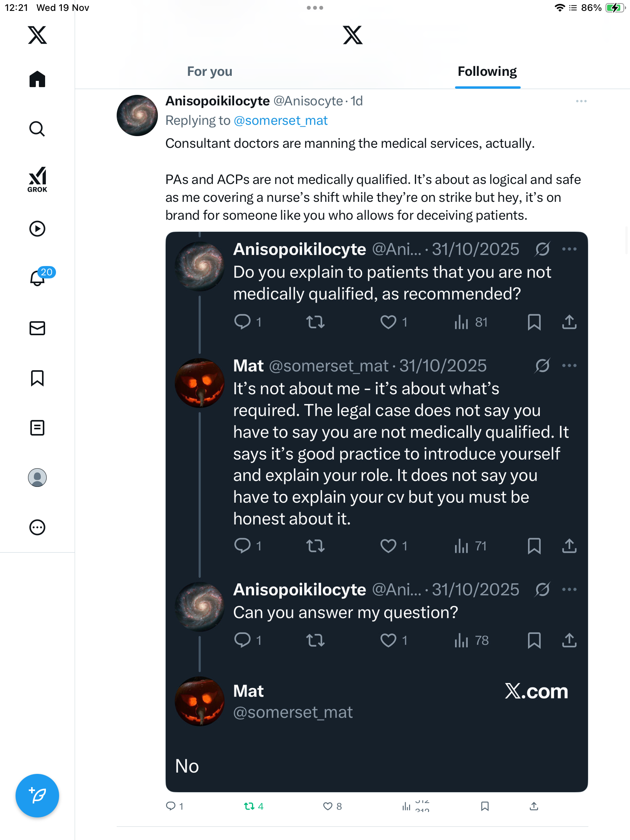Open Bookmarks in the sidebar
The height and width of the screenshot is (840, 630).
point(37,378)
